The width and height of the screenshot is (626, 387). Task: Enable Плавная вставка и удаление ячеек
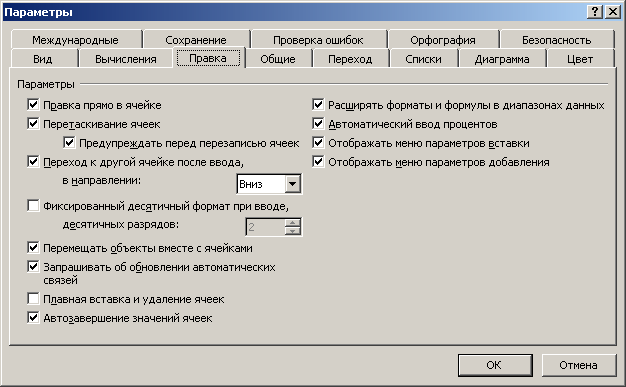pos(33,299)
